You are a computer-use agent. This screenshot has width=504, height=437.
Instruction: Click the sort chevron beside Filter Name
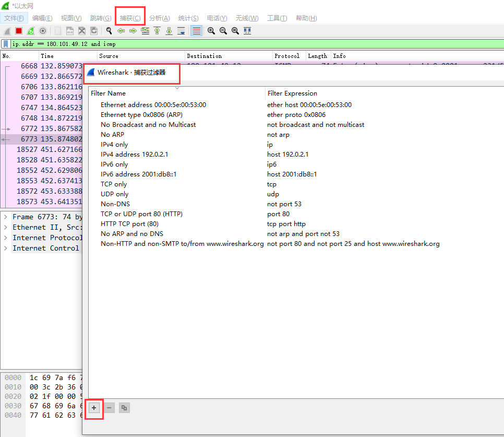pos(177,88)
